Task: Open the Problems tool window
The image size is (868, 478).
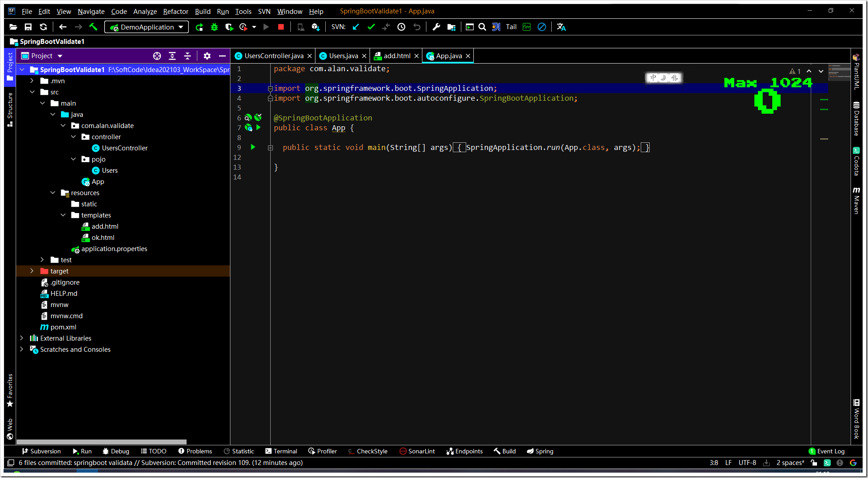Action: pyautogui.click(x=195, y=451)
